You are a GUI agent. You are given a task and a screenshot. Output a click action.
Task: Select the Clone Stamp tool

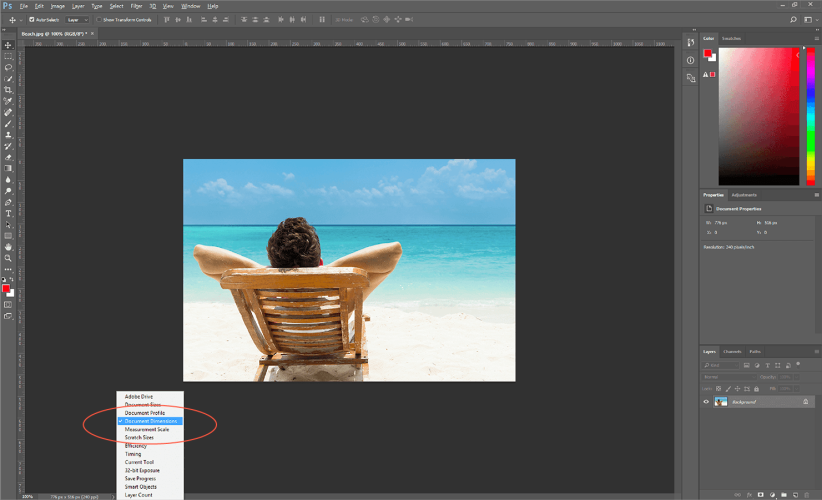[x=8, y=135]
